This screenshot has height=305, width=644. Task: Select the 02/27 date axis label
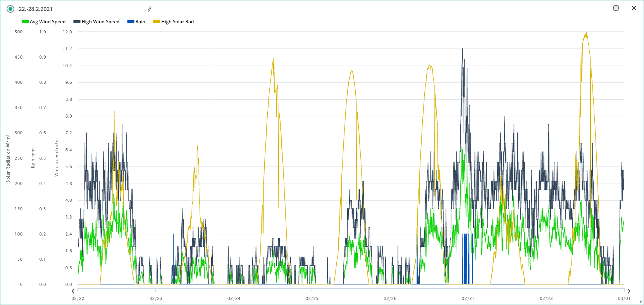pos(468,298)
